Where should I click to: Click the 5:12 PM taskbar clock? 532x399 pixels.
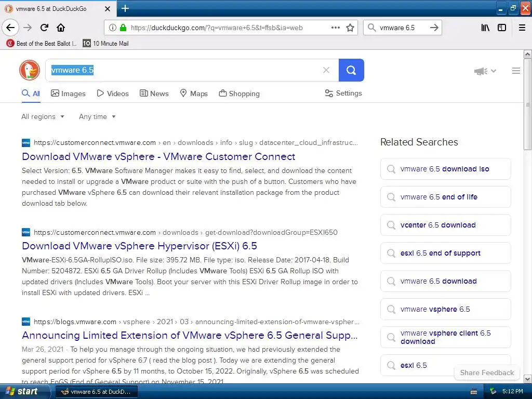[x=513, y=392]
